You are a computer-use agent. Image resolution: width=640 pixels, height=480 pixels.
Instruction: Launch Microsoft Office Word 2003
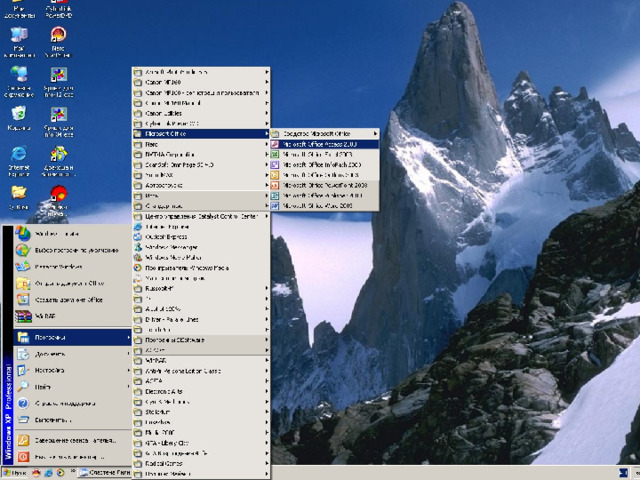[324, 206]
